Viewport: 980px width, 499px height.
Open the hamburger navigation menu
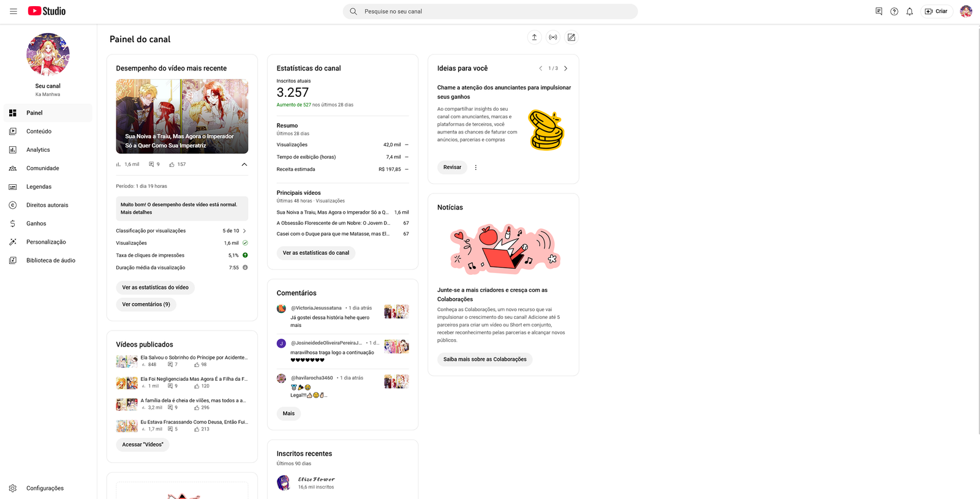pyautogui.click(x=13, y=11)
